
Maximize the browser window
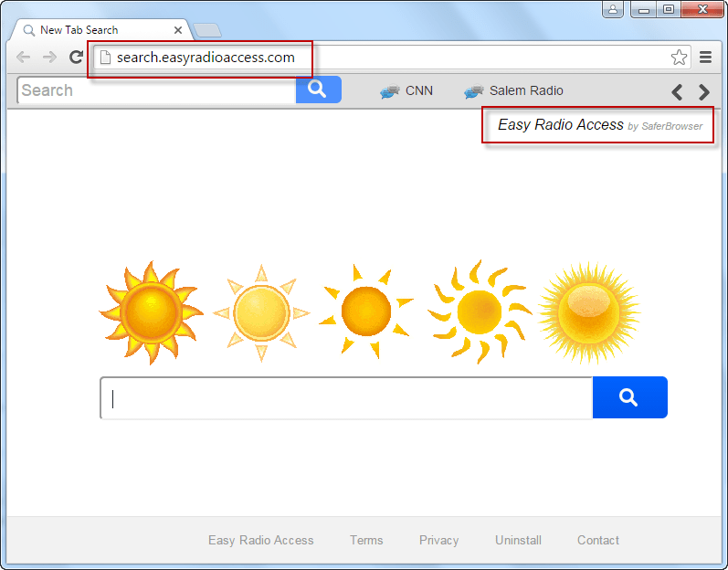click(x=668, y=9)
